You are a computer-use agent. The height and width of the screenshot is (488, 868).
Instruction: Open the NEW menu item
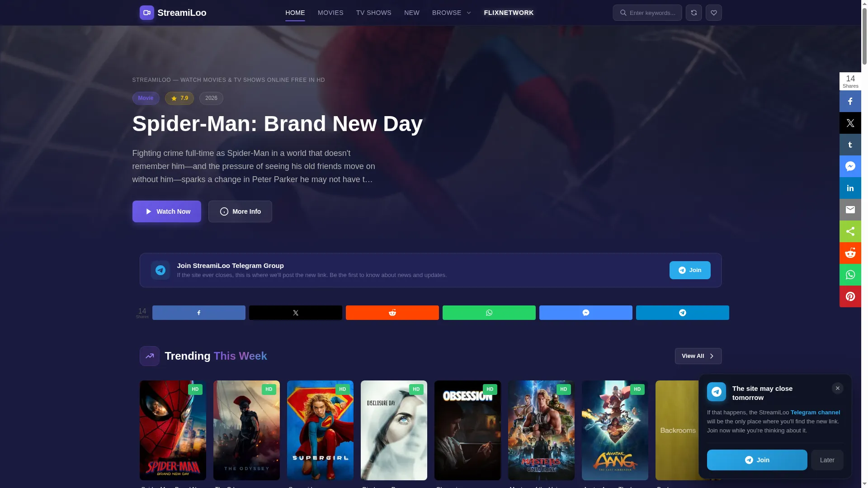tap(412, 13)
